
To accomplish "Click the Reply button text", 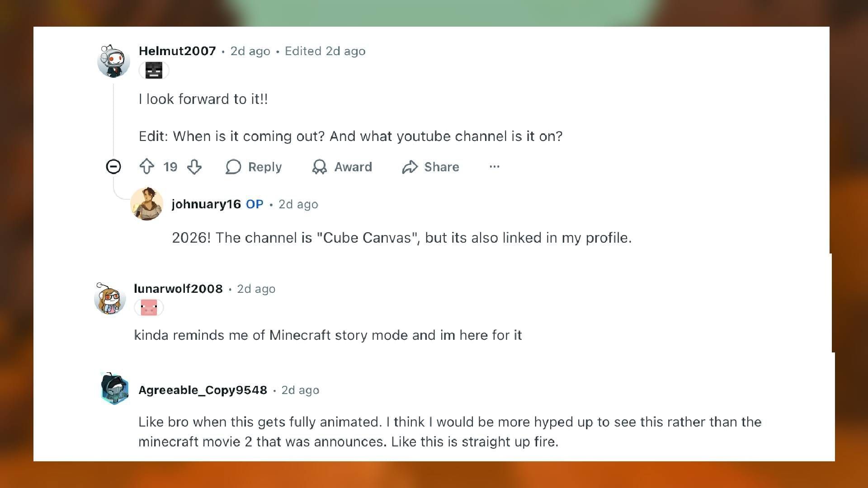I will tap(265, 167).
